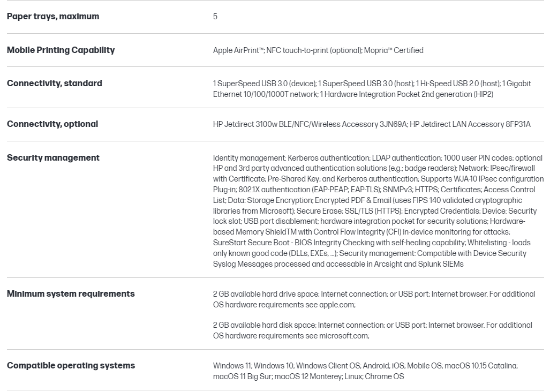The image size is (550, 392).
Task: Select the "Connectivity, optional" label
Action: [52, 124]
